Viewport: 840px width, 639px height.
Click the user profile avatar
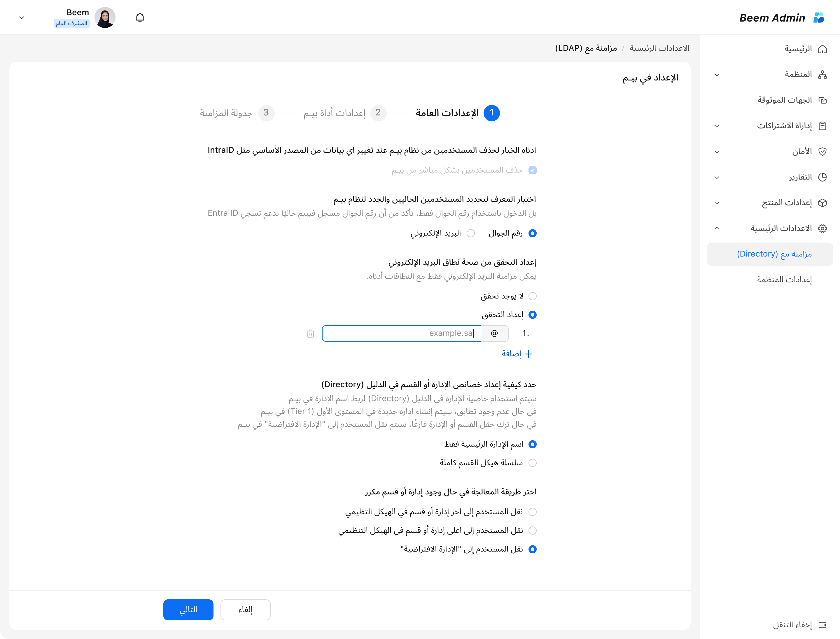point(105,17)
